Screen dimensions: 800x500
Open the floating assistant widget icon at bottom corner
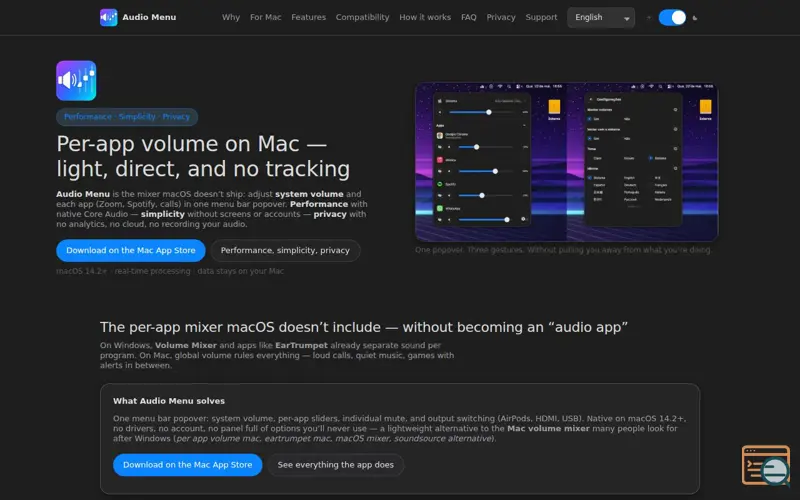(766, 465)
